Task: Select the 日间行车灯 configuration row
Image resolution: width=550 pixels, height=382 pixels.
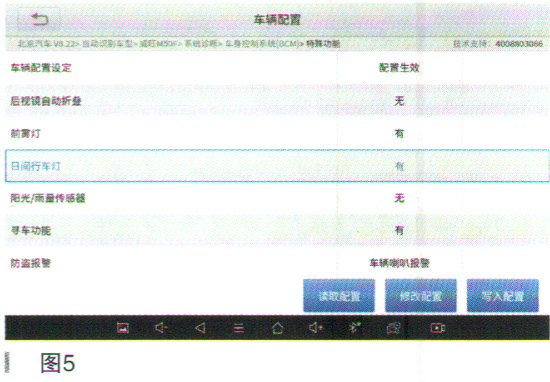Action: click(x=277, y=166)
